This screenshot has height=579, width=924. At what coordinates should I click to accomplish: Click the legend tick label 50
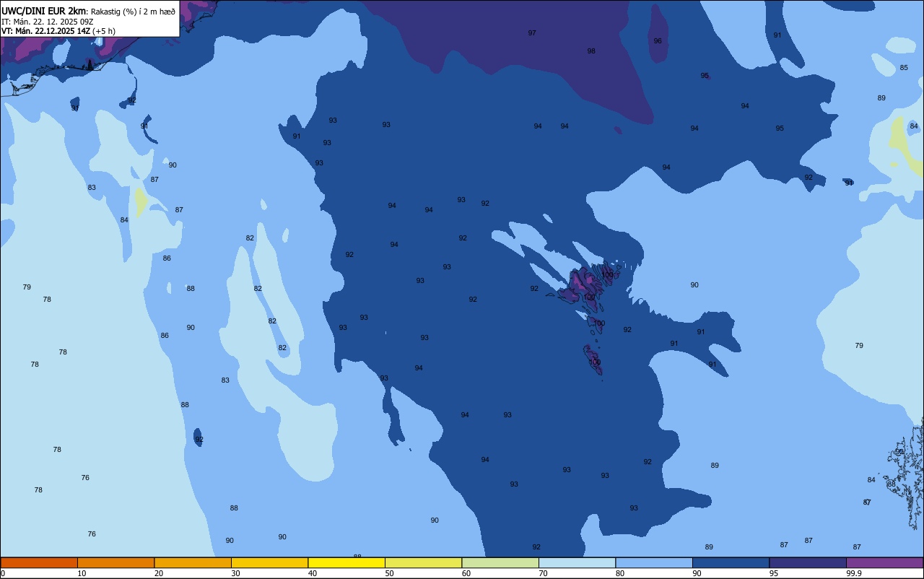[x=389, y=573]
